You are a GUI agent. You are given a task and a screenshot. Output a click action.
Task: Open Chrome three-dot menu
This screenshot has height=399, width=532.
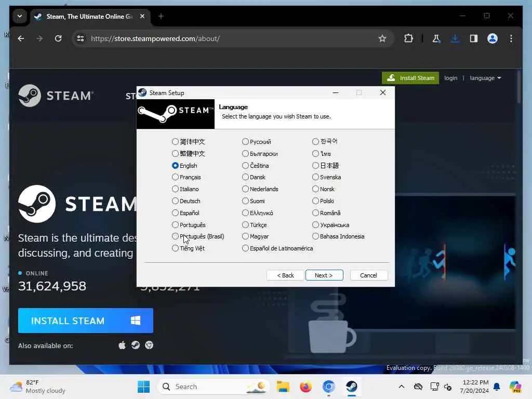pos(511,38)
